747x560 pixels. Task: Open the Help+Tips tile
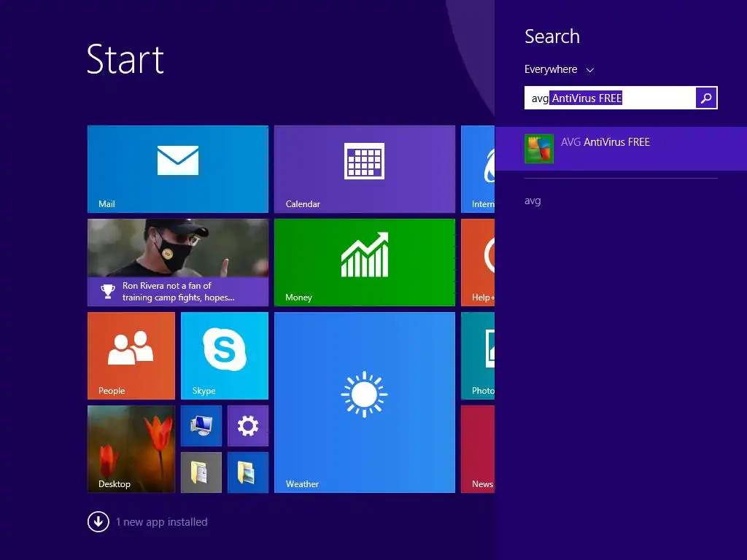pos(478,262)
